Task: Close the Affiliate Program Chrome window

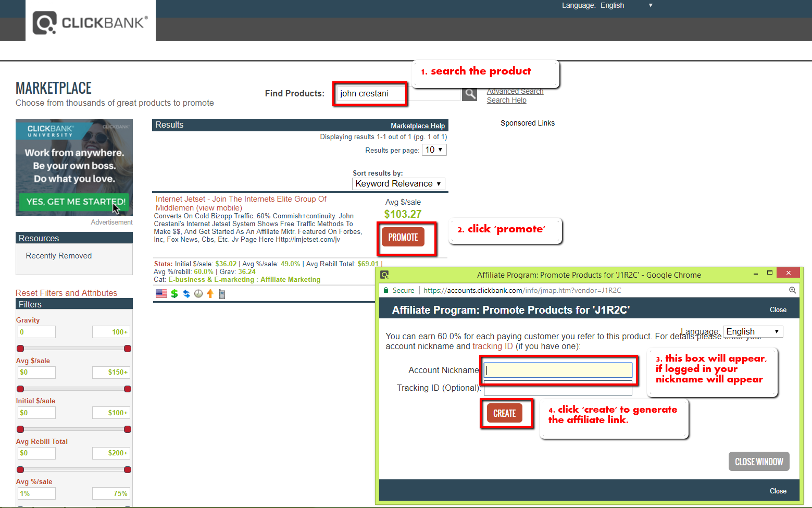Action: tap(788, 273)
